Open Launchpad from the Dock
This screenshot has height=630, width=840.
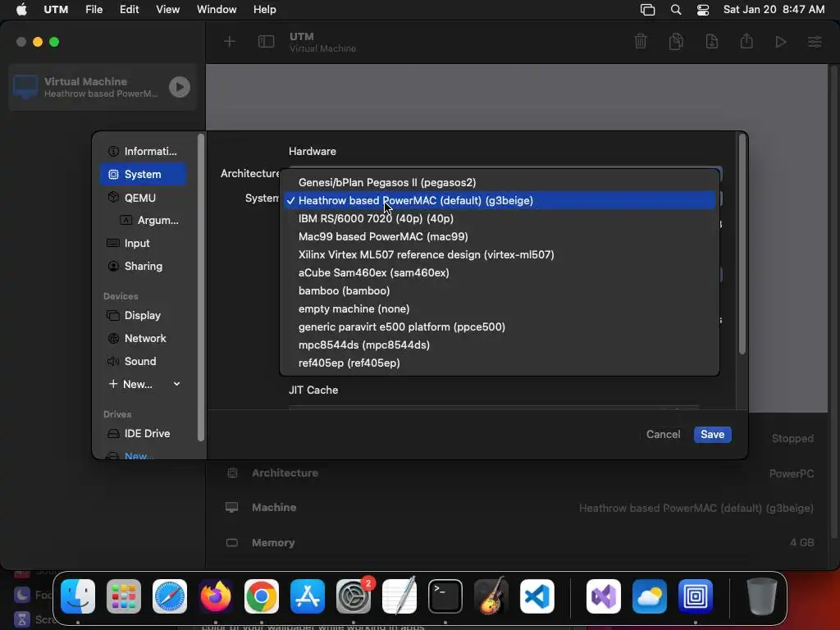coord(124,596)
